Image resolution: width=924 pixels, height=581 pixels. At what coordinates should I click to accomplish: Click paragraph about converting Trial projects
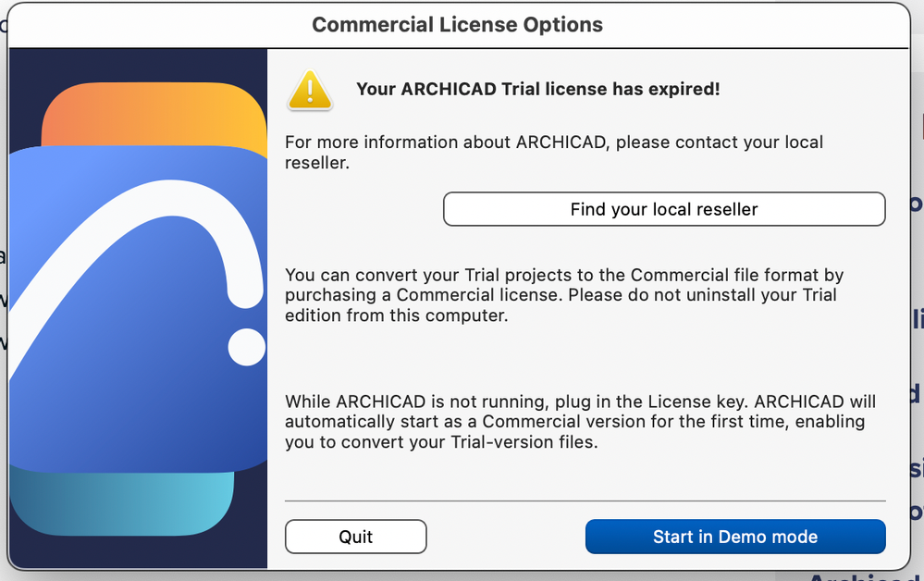tap(563, 276)
